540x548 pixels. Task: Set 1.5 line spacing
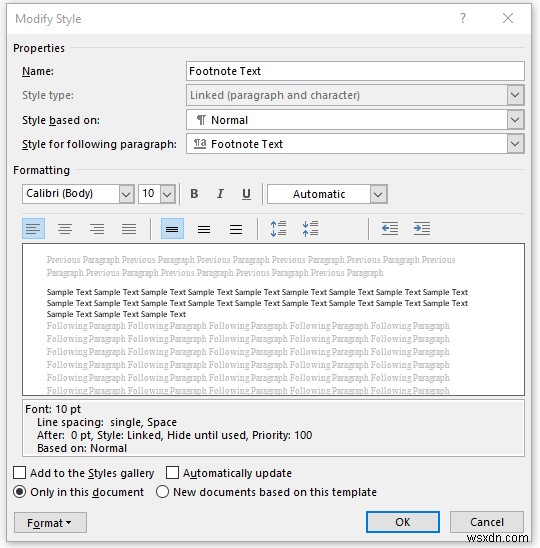coord(204,229)
